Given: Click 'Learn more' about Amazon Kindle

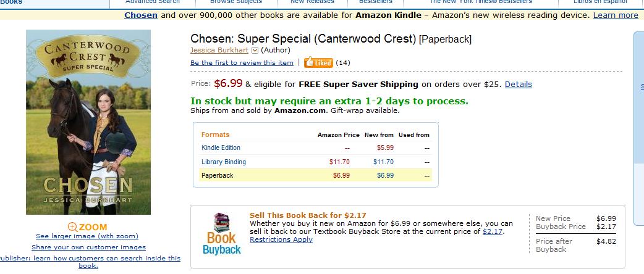Looking at the screenshot, I should point(615,15).
